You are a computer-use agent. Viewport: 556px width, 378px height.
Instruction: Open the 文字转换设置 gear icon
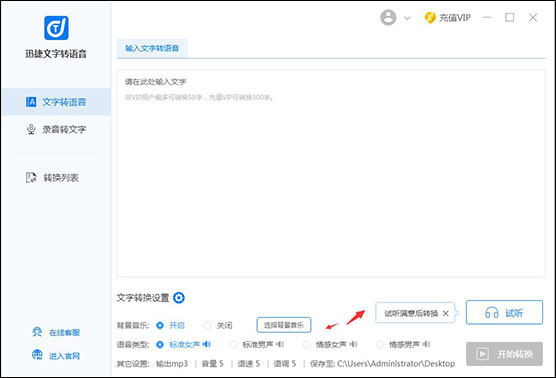[179, 298]
